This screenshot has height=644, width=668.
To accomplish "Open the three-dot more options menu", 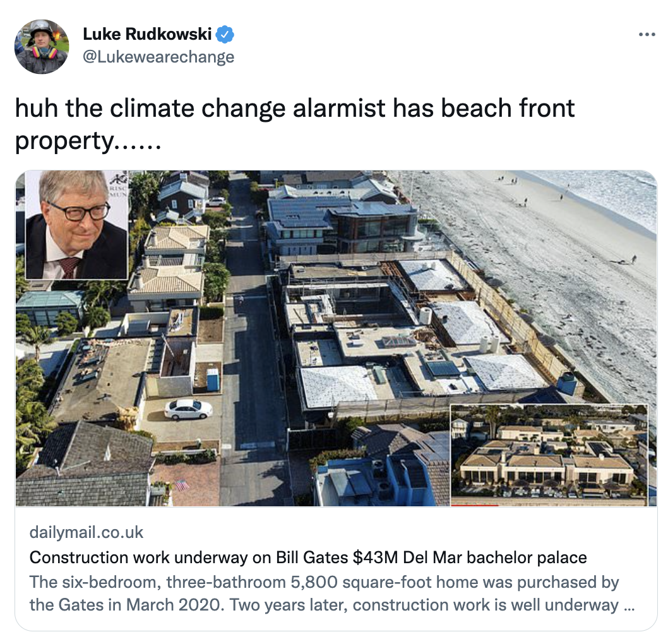I will 647,35.
